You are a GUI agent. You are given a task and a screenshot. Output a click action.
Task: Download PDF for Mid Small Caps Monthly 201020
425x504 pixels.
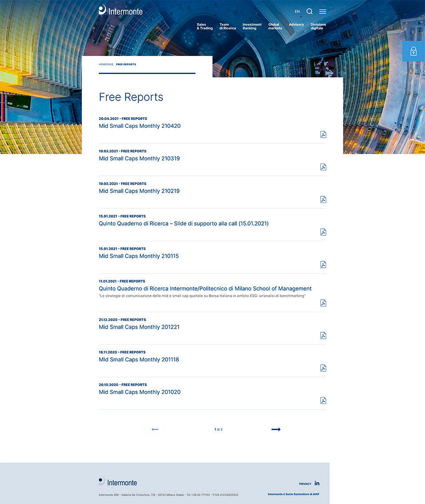coord(323,401)
